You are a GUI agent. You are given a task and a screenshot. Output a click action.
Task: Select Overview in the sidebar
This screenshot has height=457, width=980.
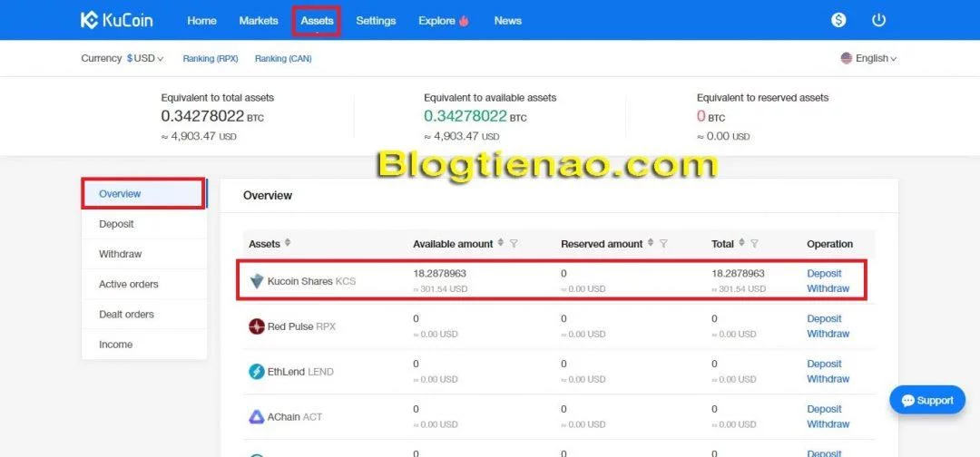143,193
